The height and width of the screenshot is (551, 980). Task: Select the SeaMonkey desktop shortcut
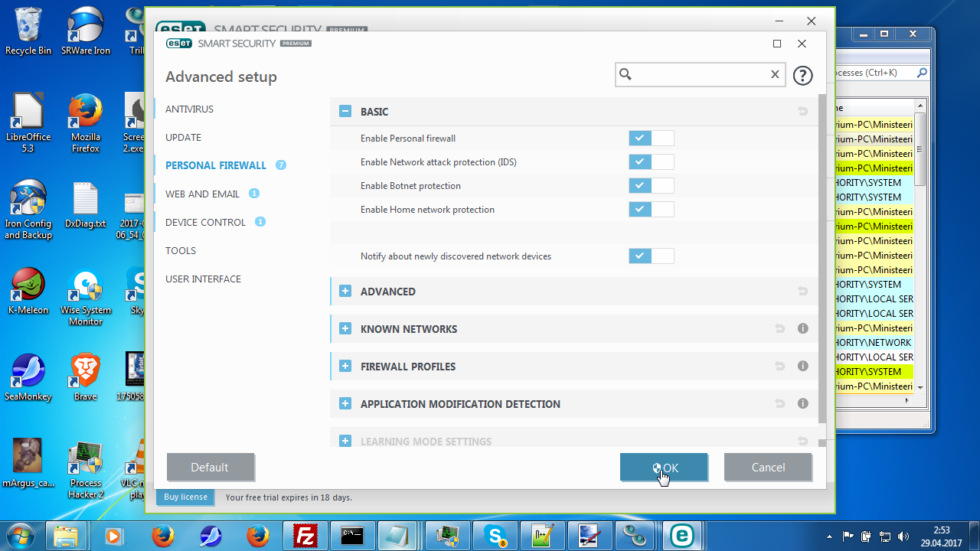[28, 377]
